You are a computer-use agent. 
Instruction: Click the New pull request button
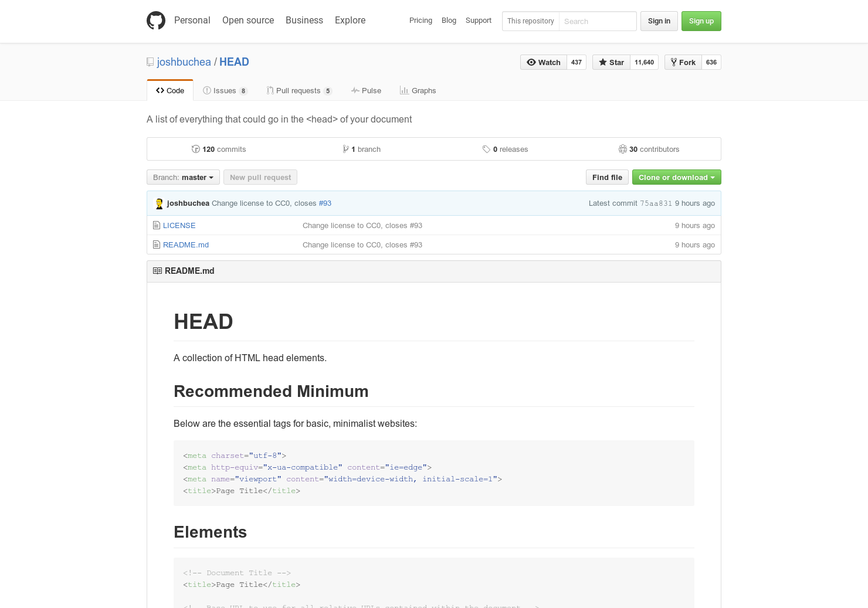260,177
